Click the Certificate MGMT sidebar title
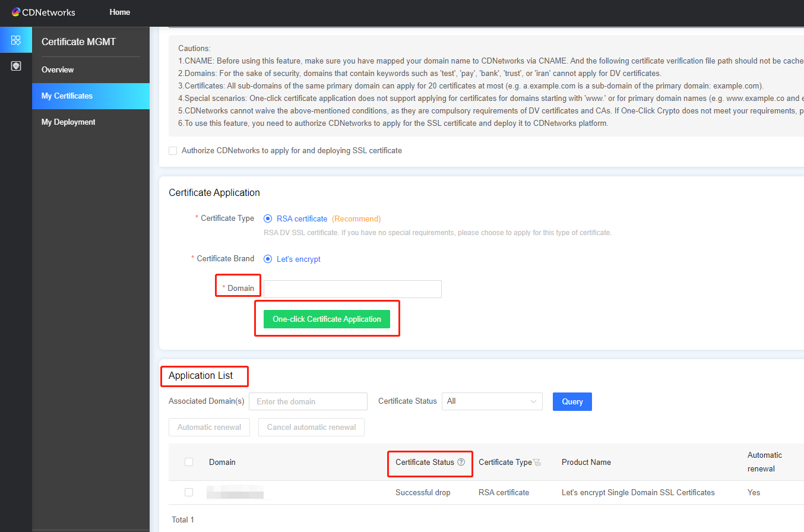Viewport: 804px width, 532px height. coord(78,42)
